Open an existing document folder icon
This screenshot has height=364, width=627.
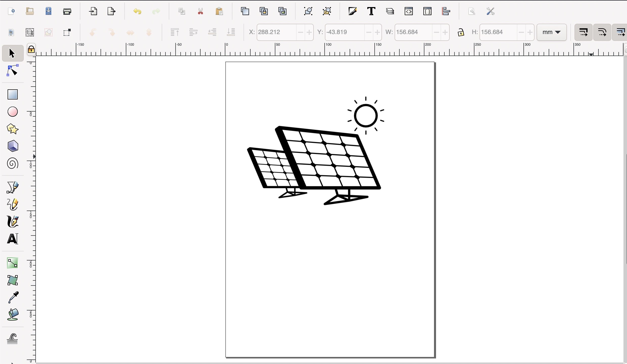point(30,11)
